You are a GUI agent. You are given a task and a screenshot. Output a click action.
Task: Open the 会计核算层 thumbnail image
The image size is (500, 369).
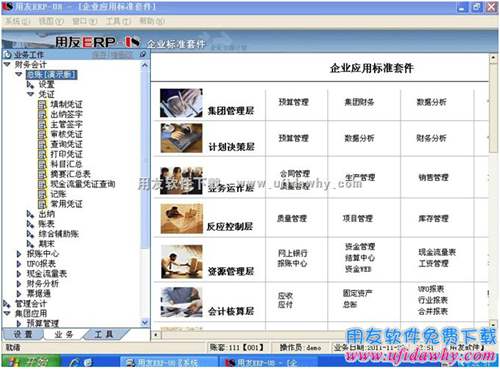181,302
